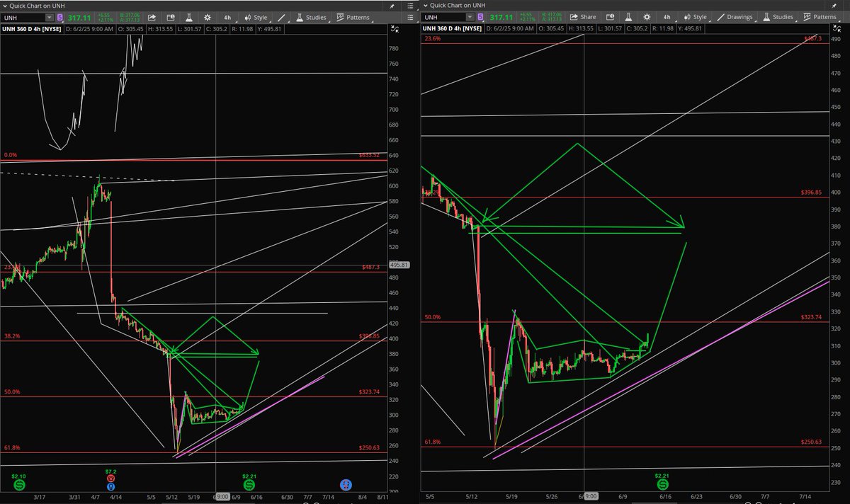Viewport: 850px width, 504px height.
Task: Toggle the purple link badge next to the UNH symbol
Action: (x=60, y=17)
